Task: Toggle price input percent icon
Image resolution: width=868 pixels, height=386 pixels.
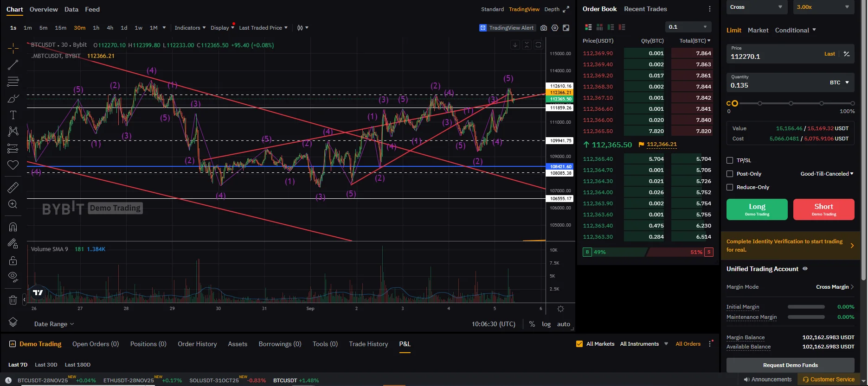Action: 847,54
